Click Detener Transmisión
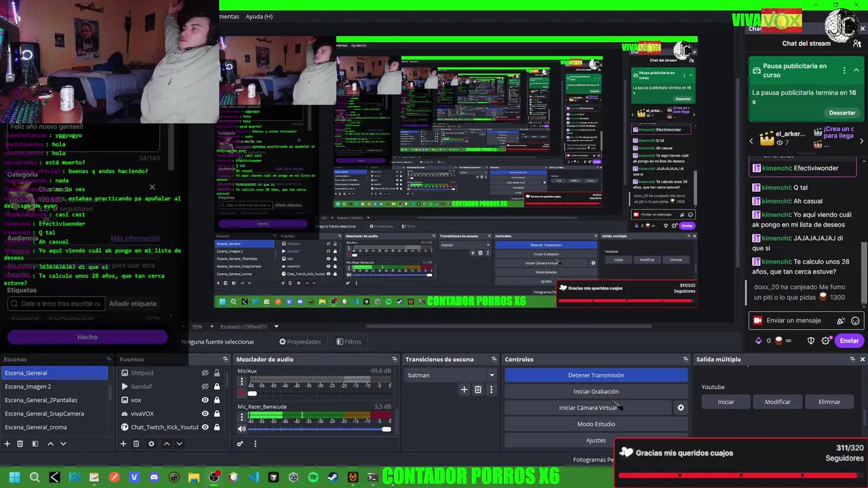This screenshot has width=868, height=488. tap(596, 375)
